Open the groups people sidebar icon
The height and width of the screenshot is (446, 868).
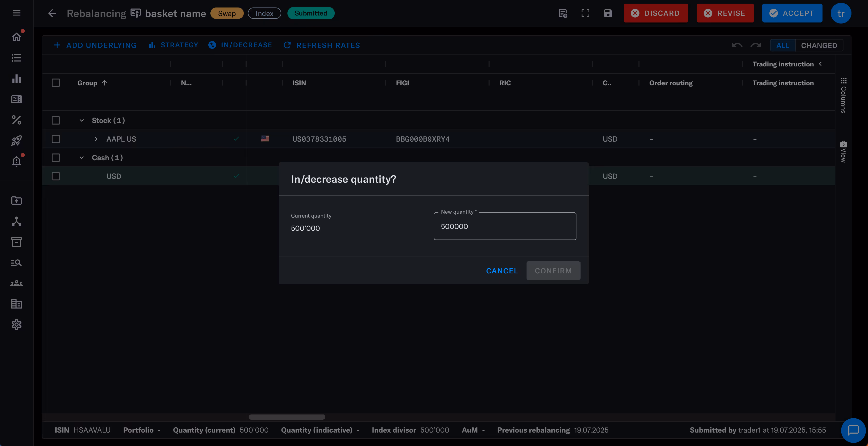pos(17,283)
